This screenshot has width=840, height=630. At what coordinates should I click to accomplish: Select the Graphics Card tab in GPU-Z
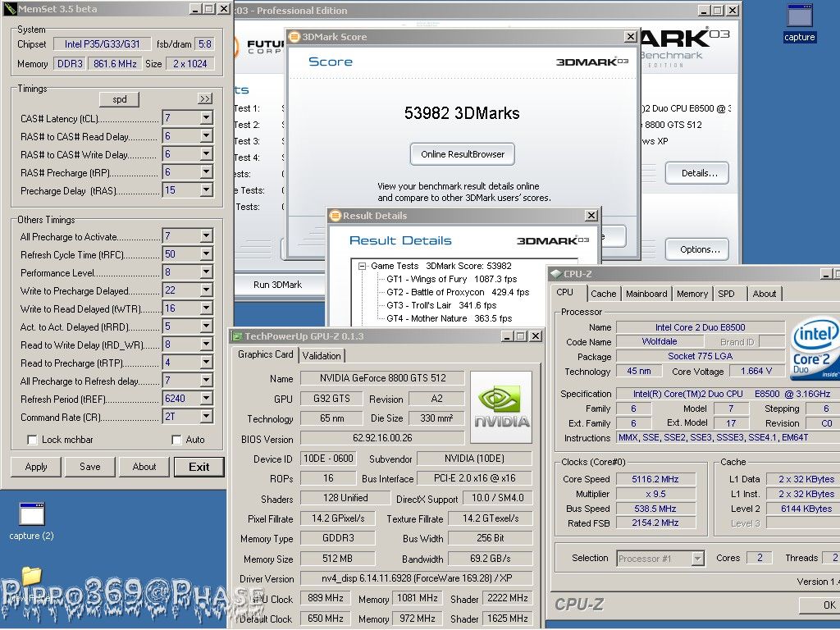coord(265,354)
